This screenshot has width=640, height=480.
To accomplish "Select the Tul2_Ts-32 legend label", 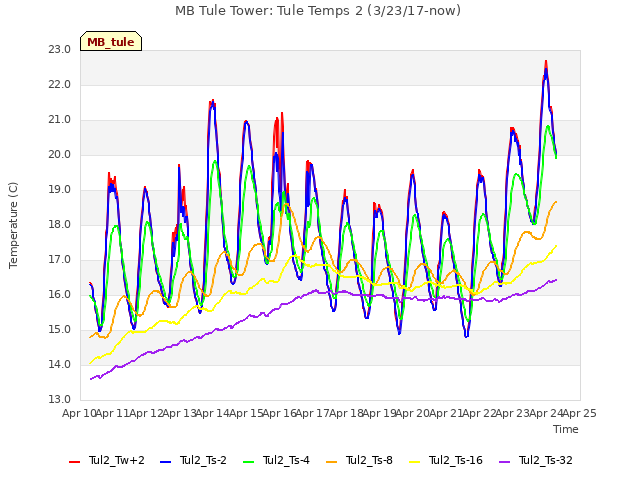I will (x=546, y=460).
